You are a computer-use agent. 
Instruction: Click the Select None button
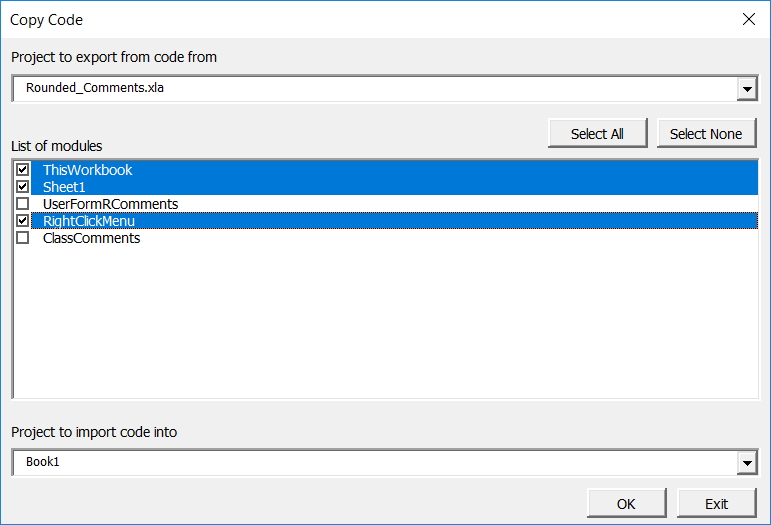click(706, 134)
